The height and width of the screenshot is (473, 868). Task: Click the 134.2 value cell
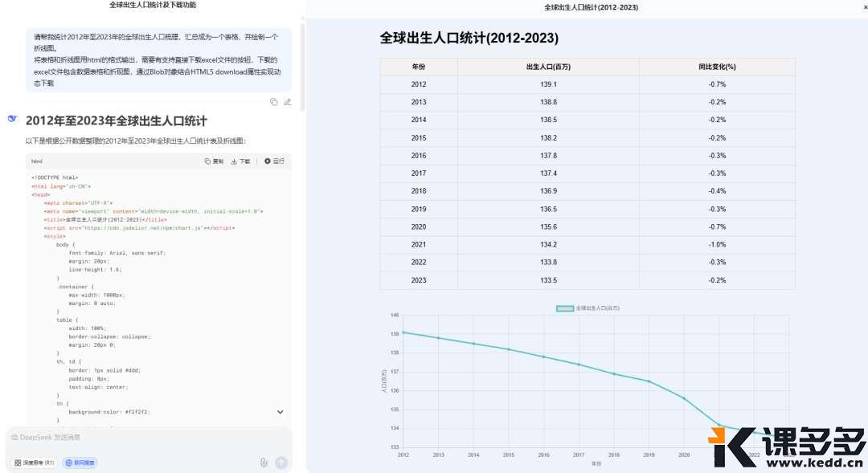pos(548,244)
